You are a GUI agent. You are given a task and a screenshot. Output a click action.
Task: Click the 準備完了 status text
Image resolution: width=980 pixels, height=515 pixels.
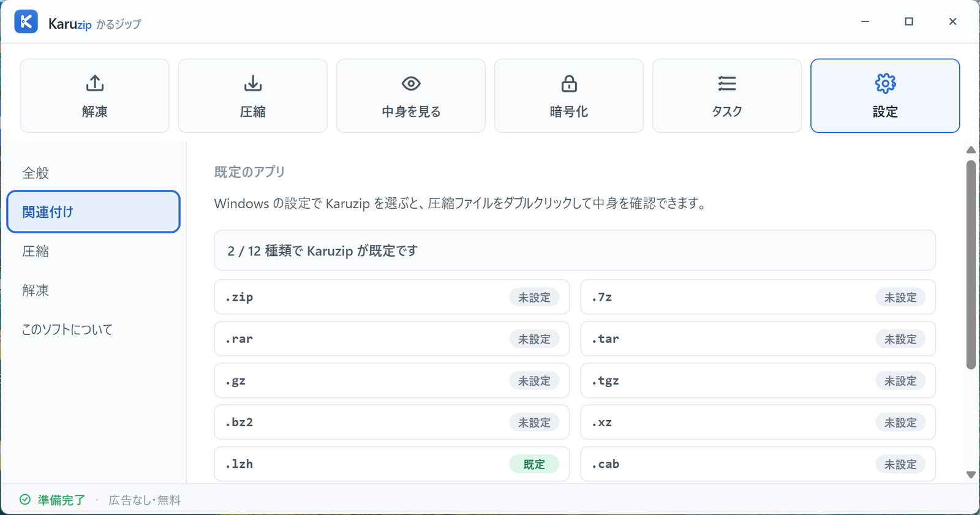[61, 500]
